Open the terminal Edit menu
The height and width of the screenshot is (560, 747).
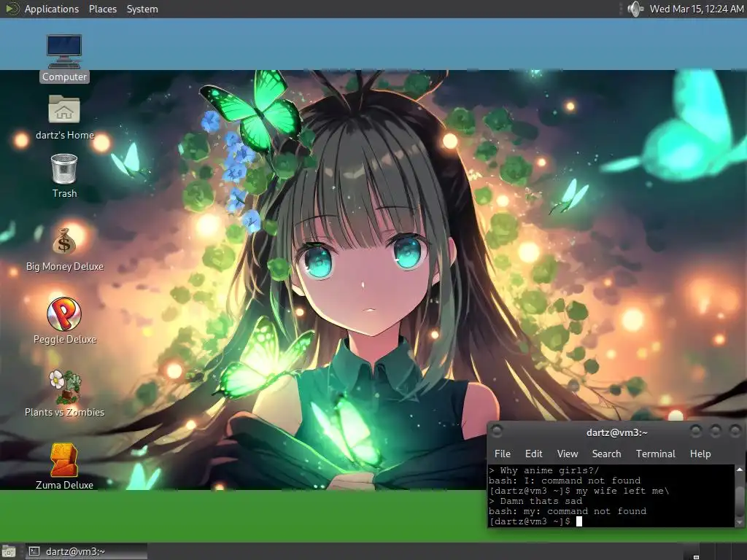pos(533,454)
